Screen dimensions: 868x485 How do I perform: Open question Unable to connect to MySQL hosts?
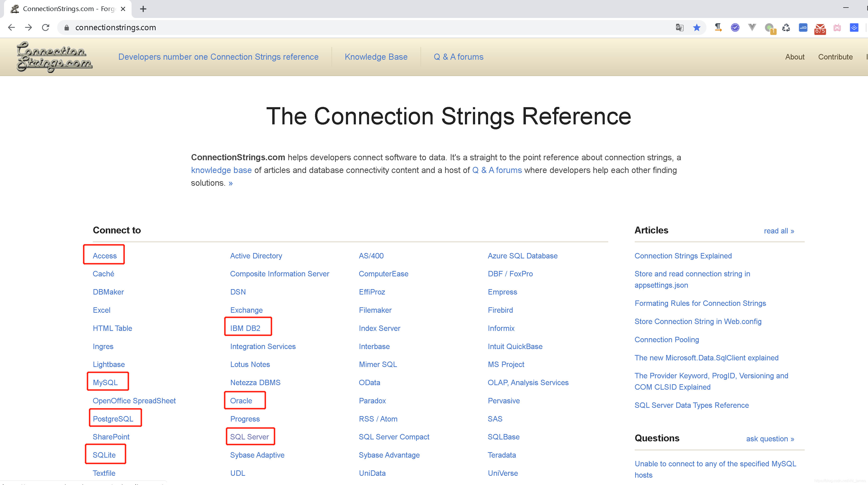715,469
